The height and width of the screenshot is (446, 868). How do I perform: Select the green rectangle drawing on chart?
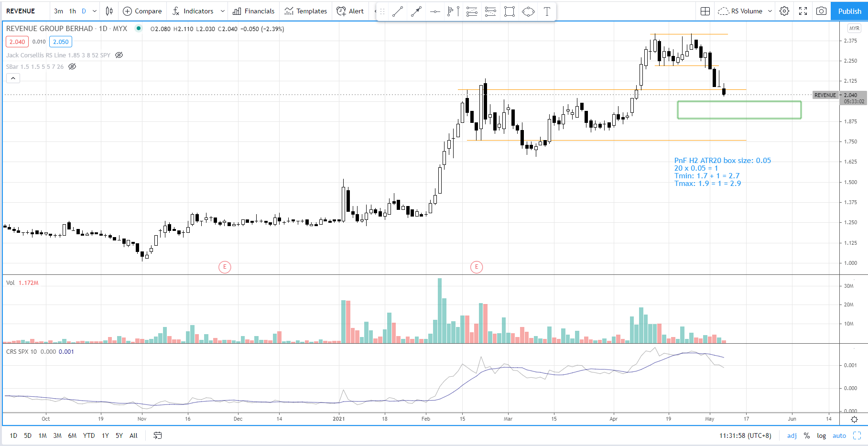pos(739,109)
